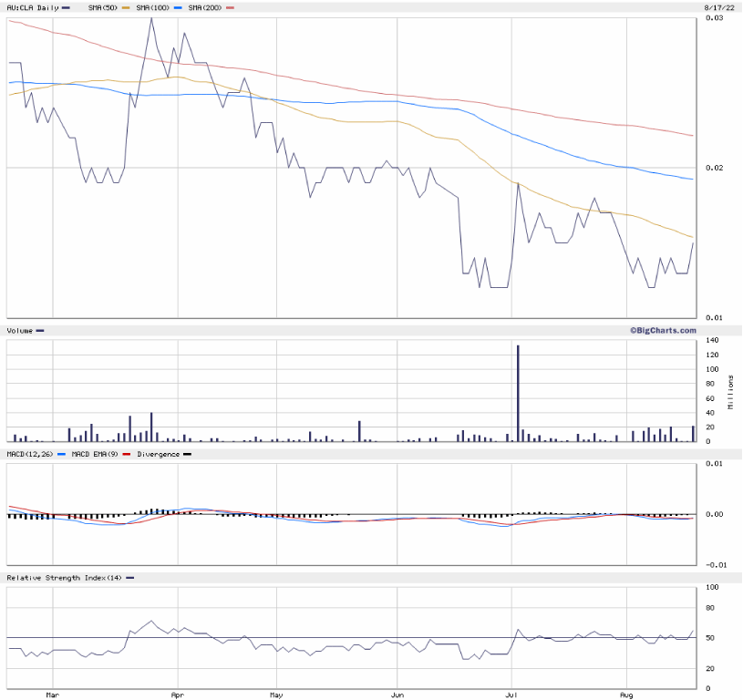Click the AU:CLA Daily legend label
This screenshot has height=700, width=743.
[x=32, y=7]
